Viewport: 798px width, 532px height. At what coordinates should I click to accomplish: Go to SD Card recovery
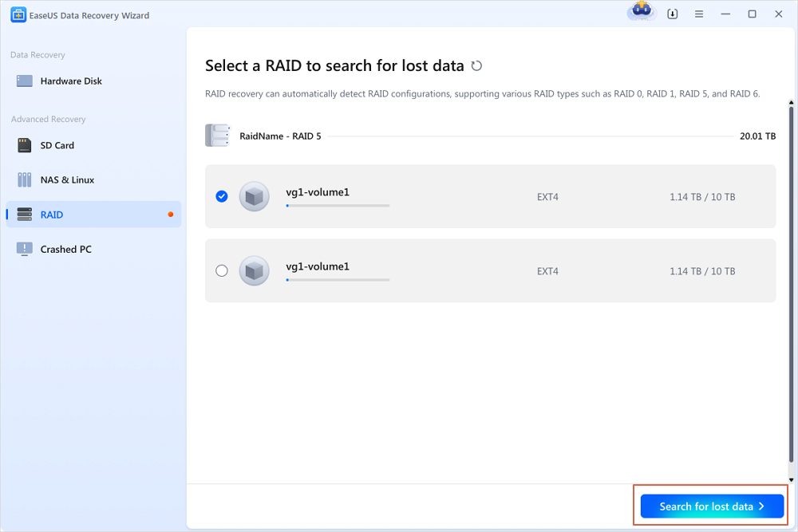[93, 145]
